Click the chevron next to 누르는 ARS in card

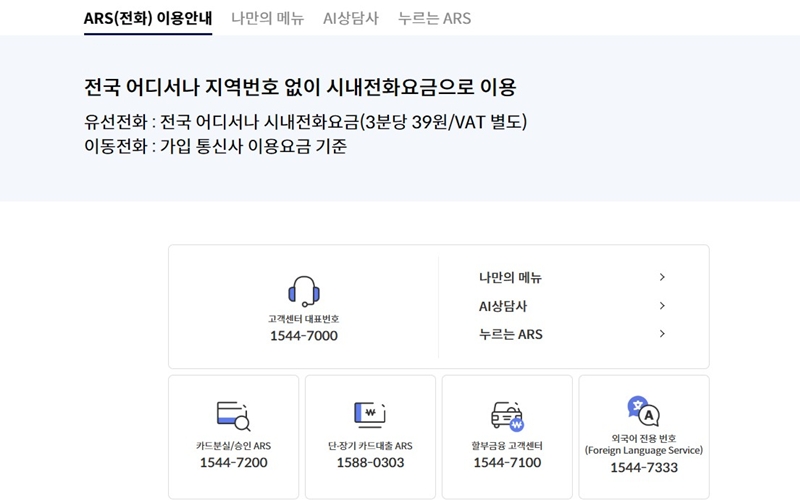(x=662, y=334)
